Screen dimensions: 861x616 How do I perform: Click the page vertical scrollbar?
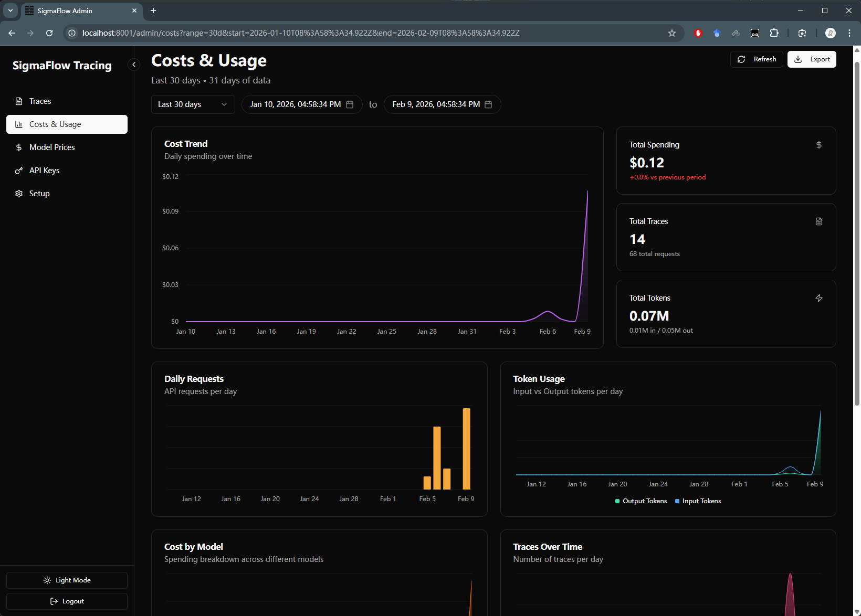pyautogui.click(x=857, y=233)
